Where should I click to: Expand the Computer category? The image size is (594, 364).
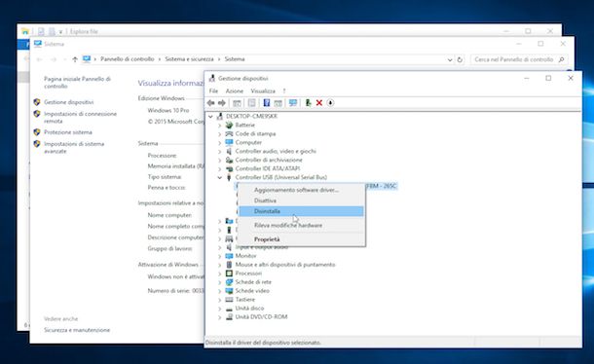coord(220,142)
